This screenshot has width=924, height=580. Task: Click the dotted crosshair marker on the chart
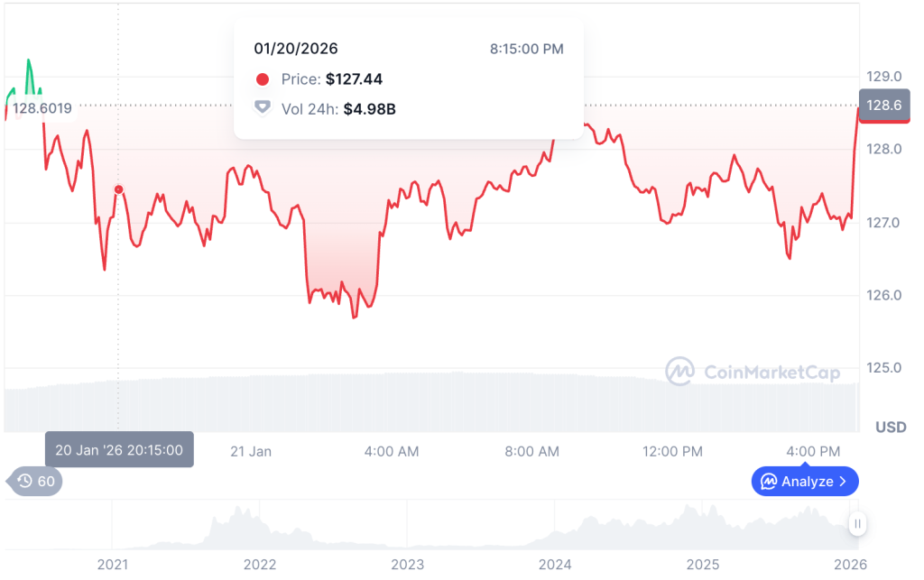[x=118, y=189]
